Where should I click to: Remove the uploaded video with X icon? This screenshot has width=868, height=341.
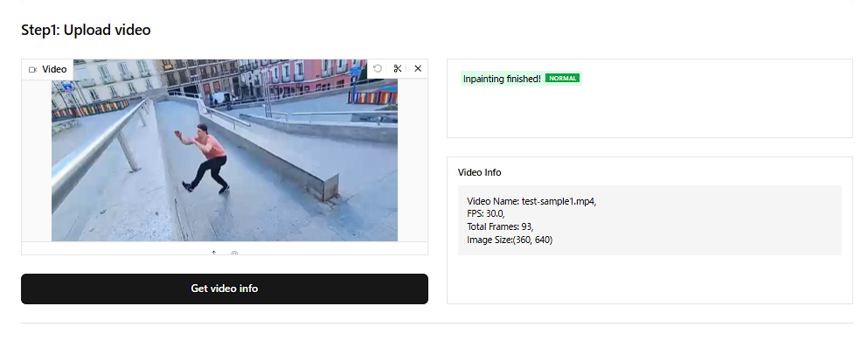(418, 69)
